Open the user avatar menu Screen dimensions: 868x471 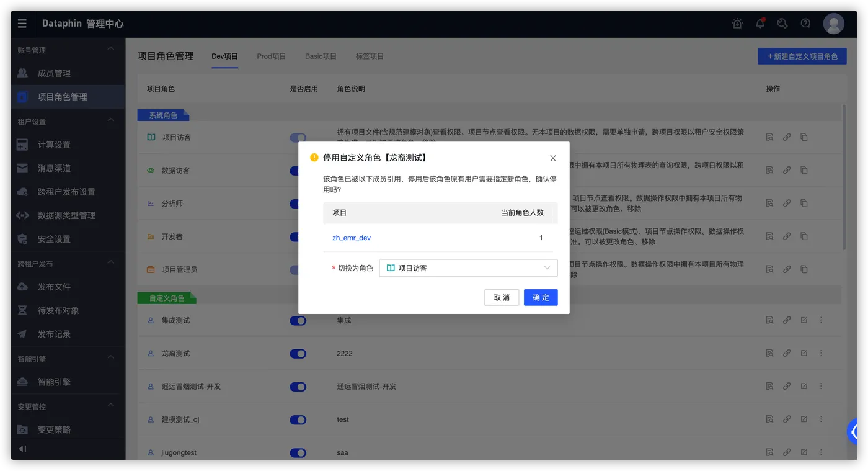834,24
